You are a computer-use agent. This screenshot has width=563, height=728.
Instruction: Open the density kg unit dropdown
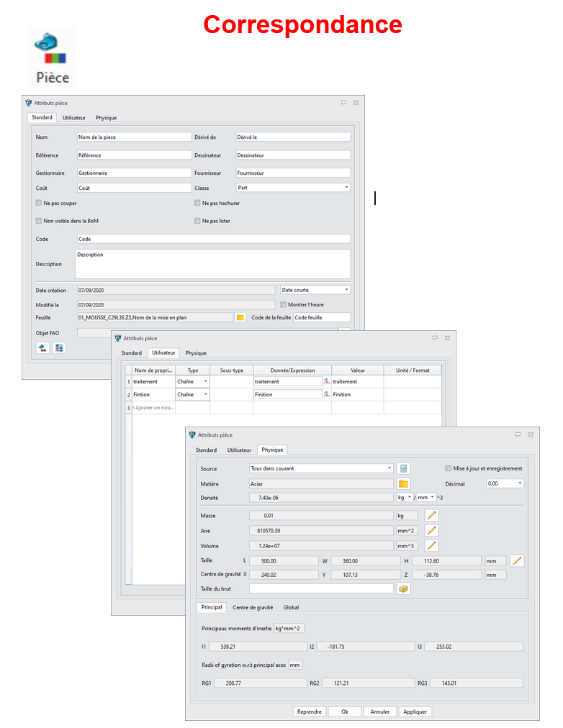click(x=405, y=497)
